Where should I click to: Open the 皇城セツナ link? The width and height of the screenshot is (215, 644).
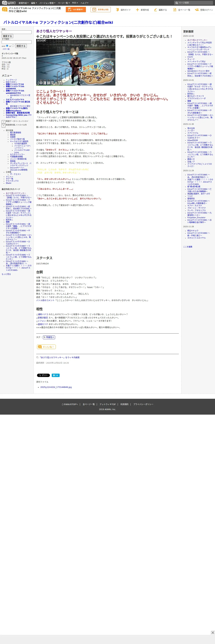(x=43, y=324)
